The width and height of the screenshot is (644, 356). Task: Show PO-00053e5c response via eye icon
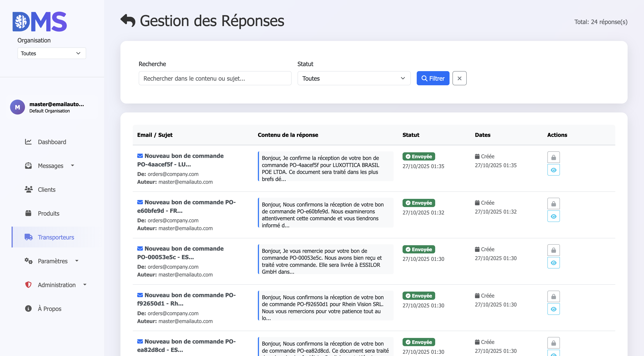tap(553, 263)
